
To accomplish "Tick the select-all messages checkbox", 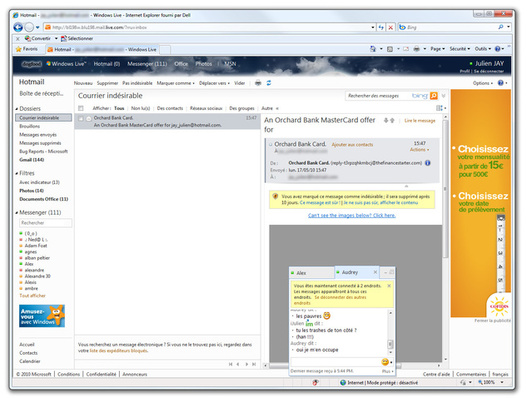I will pyautogui.click(x=81, y=108).
